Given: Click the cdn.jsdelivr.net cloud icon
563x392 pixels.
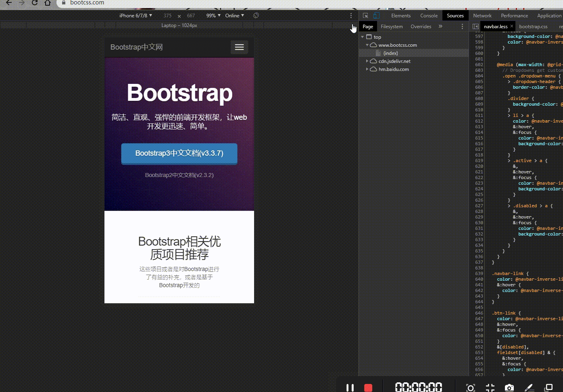Looking at the screenshot, I should click(x=373, y=61).
